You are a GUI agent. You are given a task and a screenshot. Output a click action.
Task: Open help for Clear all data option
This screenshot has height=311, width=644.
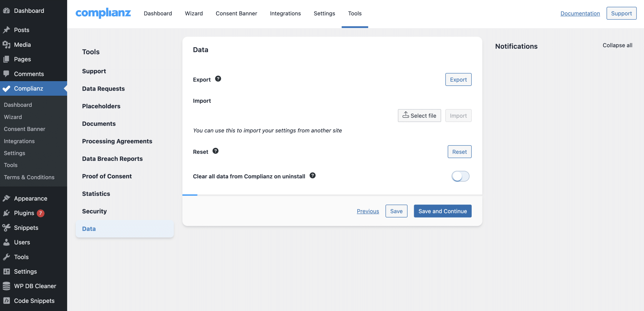313,175
